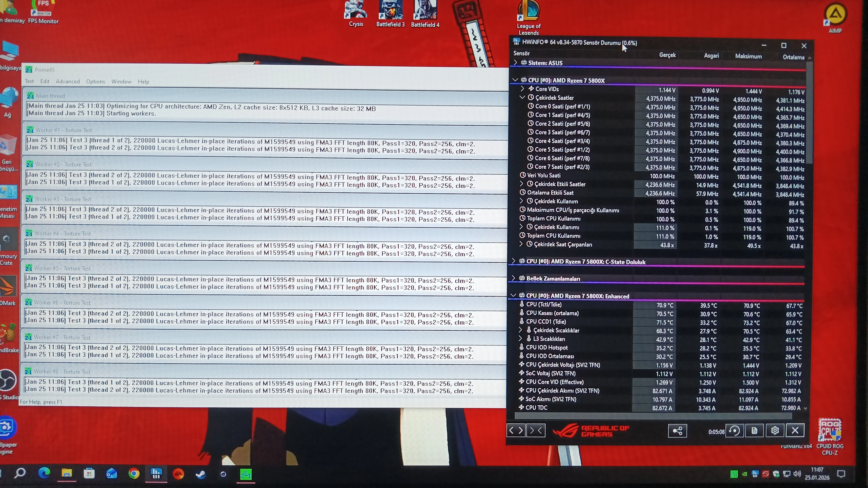Viewport: 868px width, 488px height.
Task: Collapse the Çekirdek Saatler tree node
Action: 522,97
